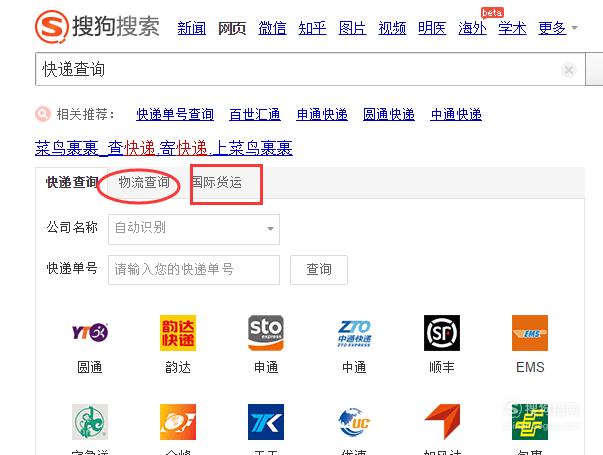Choose the orange 全峰 courier logo

(x=178, y=422)
